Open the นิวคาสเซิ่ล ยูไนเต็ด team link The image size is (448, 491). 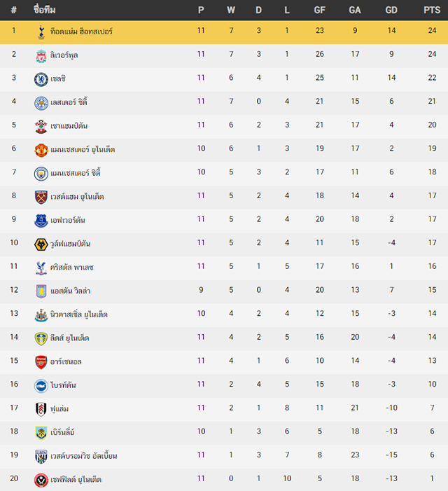(x=79, y=314)
